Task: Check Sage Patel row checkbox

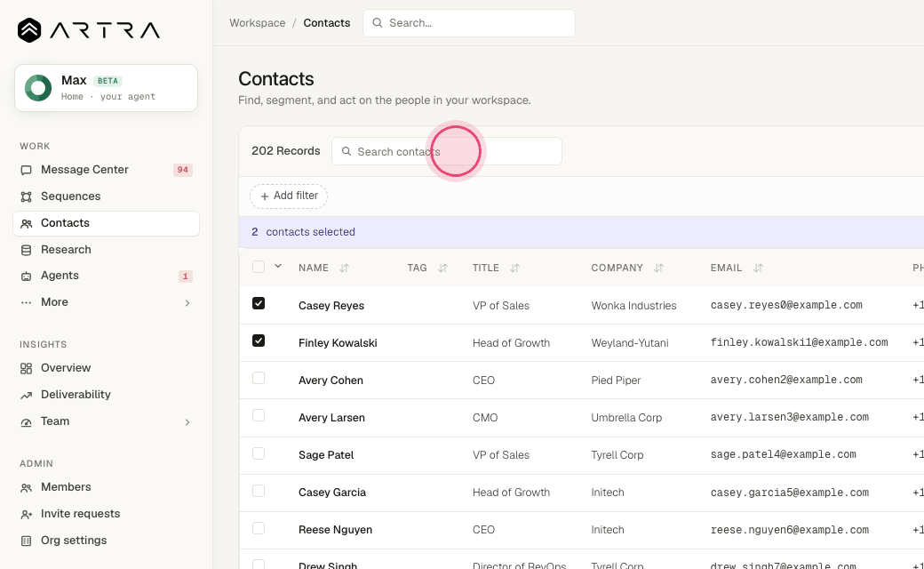Action: tap(259, 453)
